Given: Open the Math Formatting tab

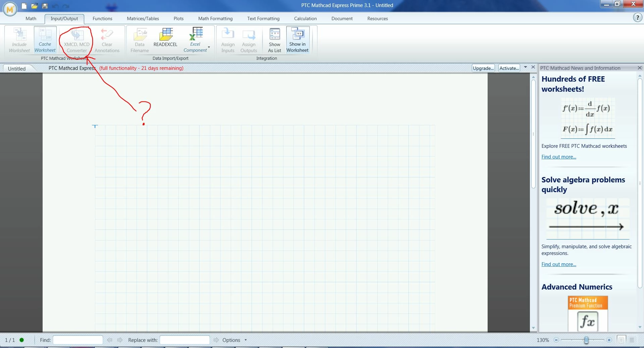Looking at the screenshot, I should tap(215, 18).
